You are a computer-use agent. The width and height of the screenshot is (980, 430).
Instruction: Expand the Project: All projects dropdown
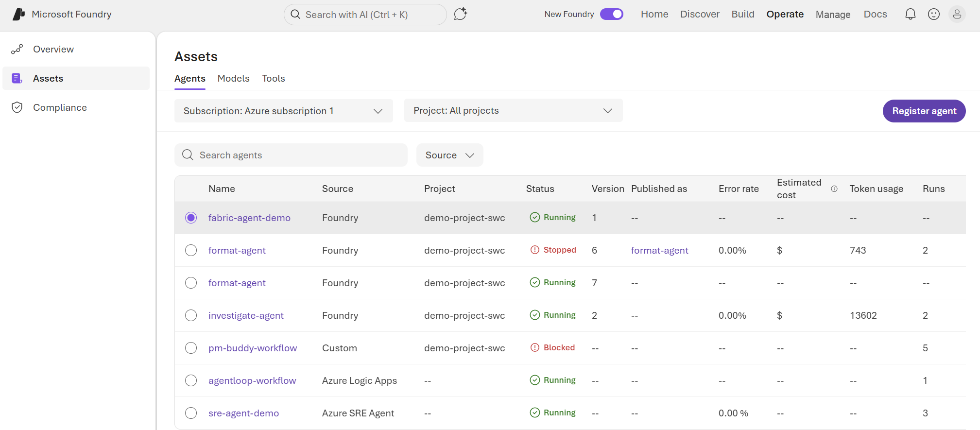point(514,111)
